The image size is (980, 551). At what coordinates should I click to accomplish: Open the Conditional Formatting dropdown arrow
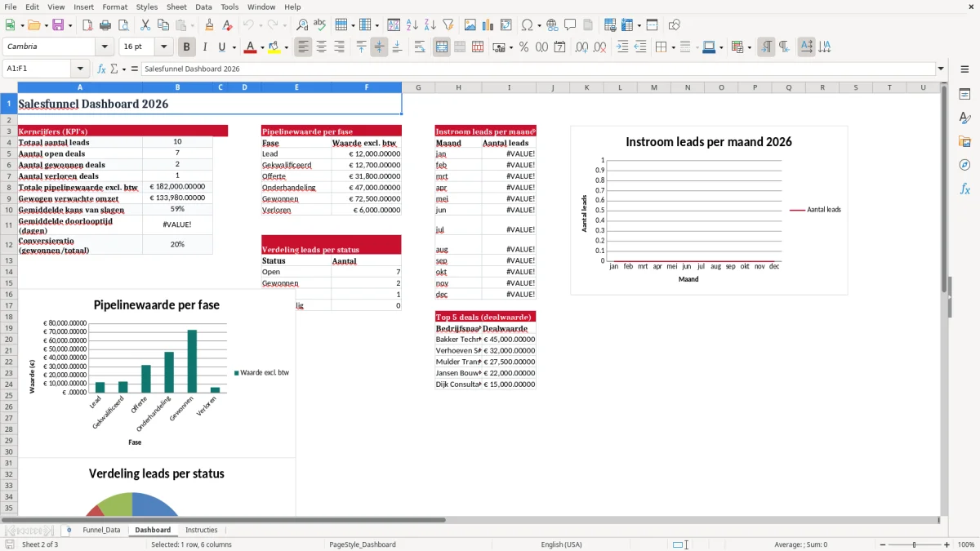749,47
